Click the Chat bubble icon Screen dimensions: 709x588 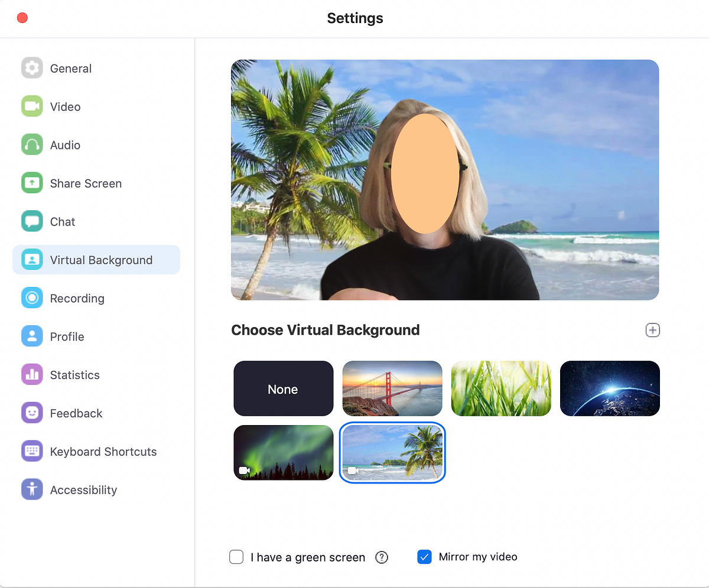pyautogui.click(x=32, y=222)
